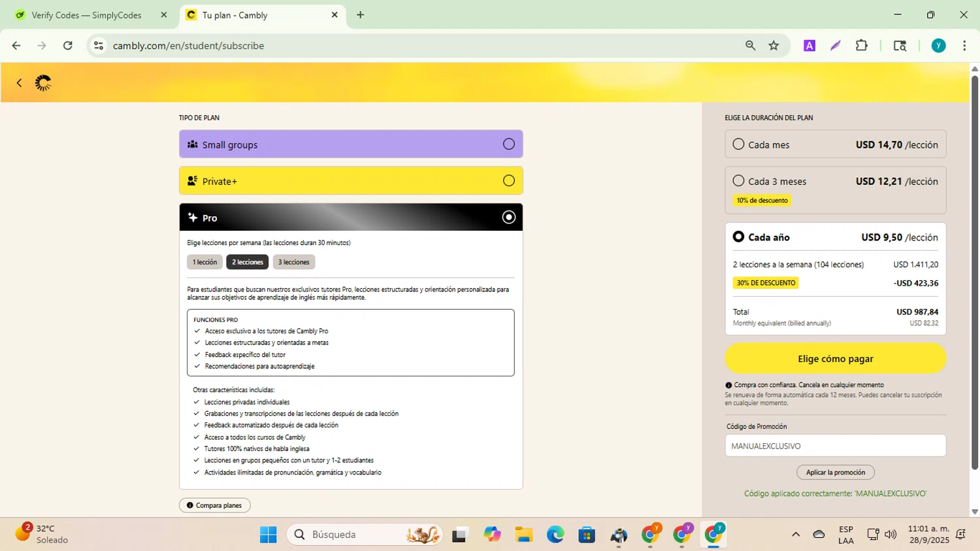This screenshot has height=551, width=980.
Task: Bookmark this page with the star icon
Action: click(774, 46)
